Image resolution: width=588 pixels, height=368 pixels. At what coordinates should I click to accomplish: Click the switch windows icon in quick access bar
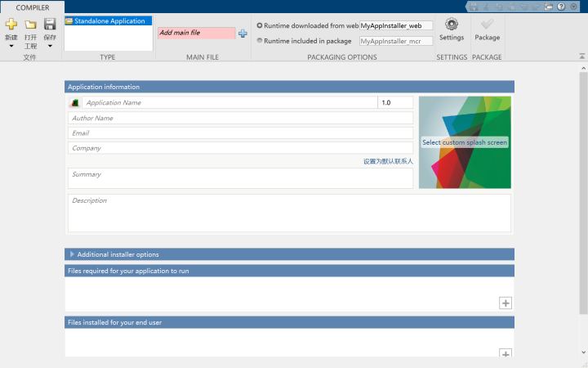(549, 7)
